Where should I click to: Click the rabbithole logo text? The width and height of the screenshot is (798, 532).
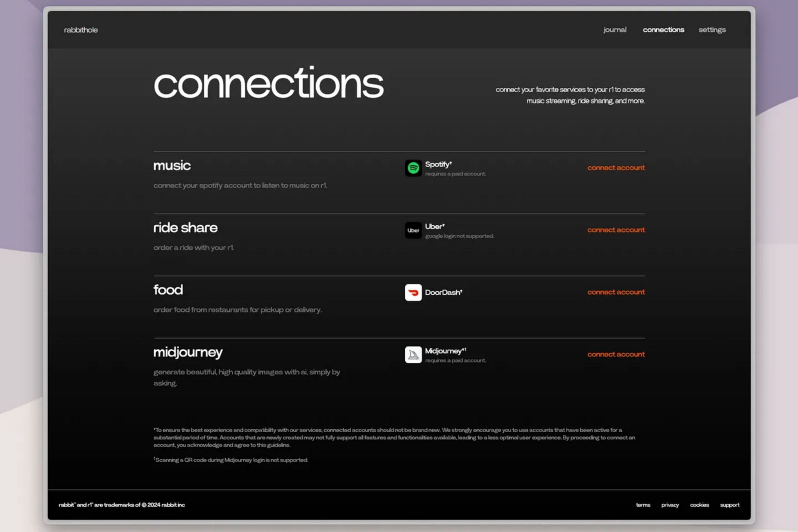(x=81, y=30)
